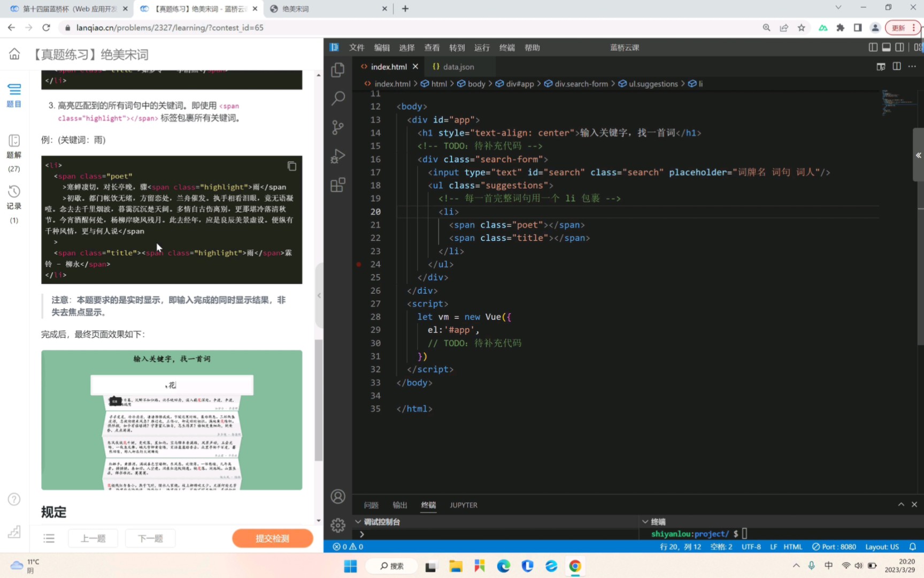Image resolution: width=924 pixels, height=578 pixels.
Task: Click ul.suggestions in the breadcrumb
Action: [x=653, y=83]
